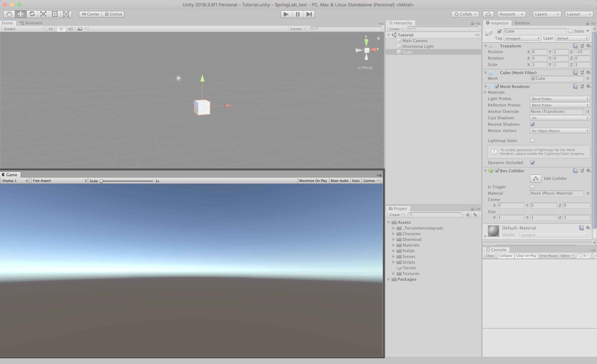Select the Rect Transform tool
The image size is (597, 364).
click(x=55, y=14)
